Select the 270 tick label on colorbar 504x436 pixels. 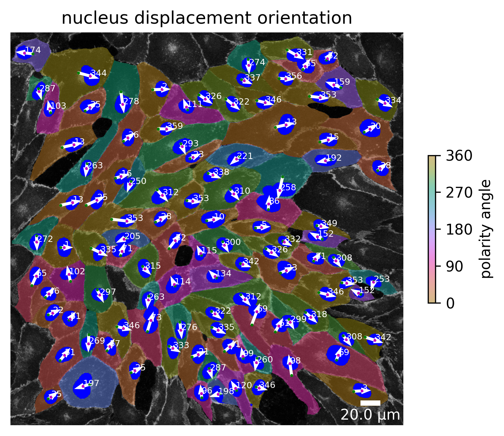click(459, 192)
